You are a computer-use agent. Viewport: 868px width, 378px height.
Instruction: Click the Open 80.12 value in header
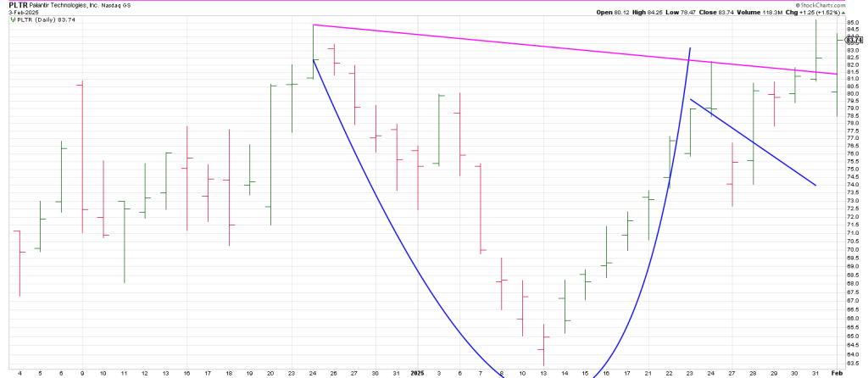pyautogui.click(x=620, y=13)
